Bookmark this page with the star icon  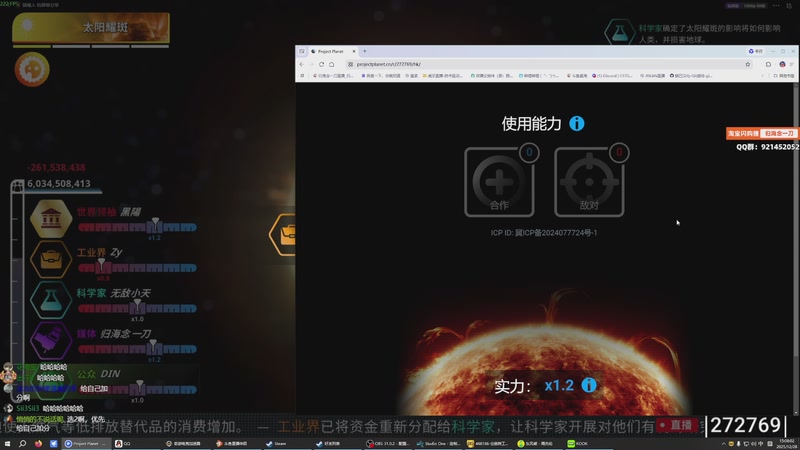(x=747, y=64)
